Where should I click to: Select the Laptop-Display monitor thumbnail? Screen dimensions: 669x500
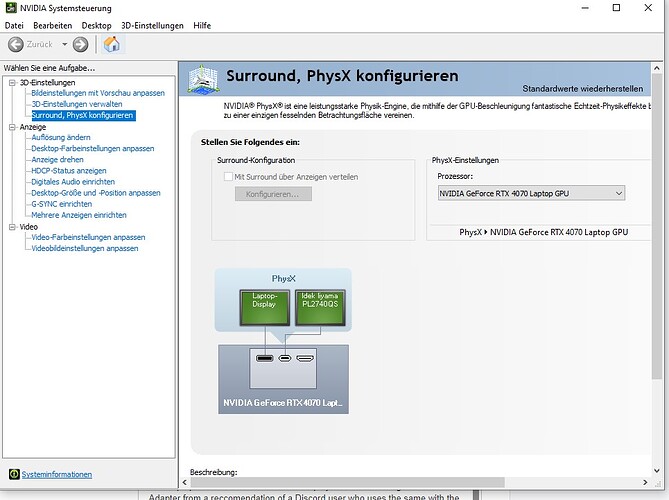click(x=265, y=307)
